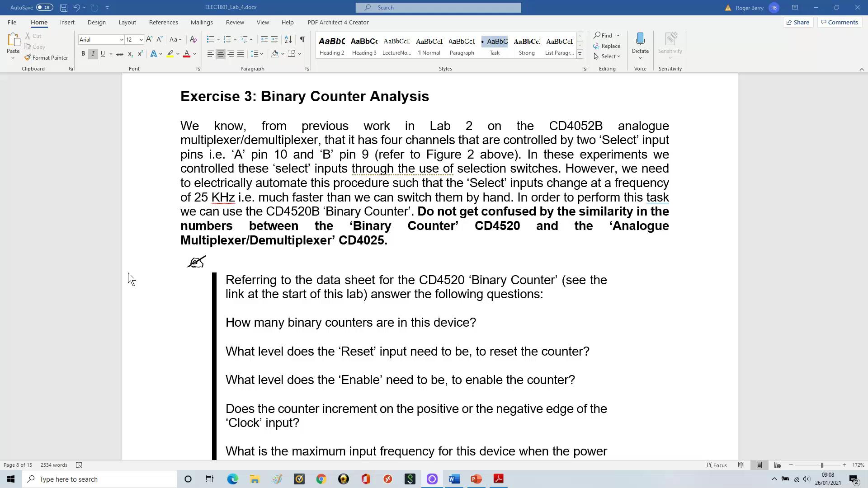This screenshot has height=488, width=868.
Task: Toggle paragraph marks visibility
Action: [302, 39]
